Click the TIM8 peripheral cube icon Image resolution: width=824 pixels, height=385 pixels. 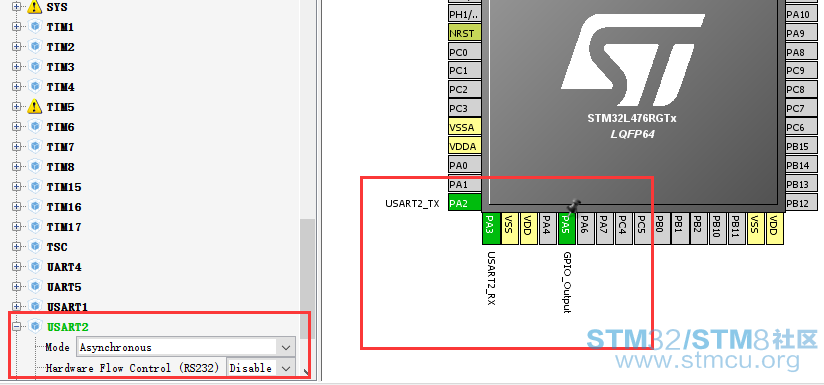coord(35,167)
